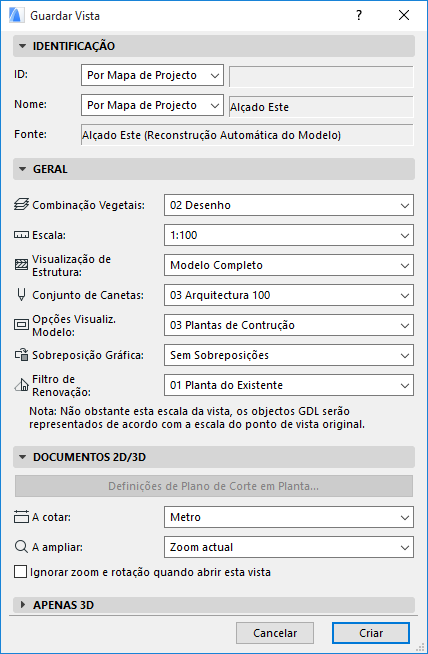
Task: Click the Fonte source field
Action: pos(247,135)
